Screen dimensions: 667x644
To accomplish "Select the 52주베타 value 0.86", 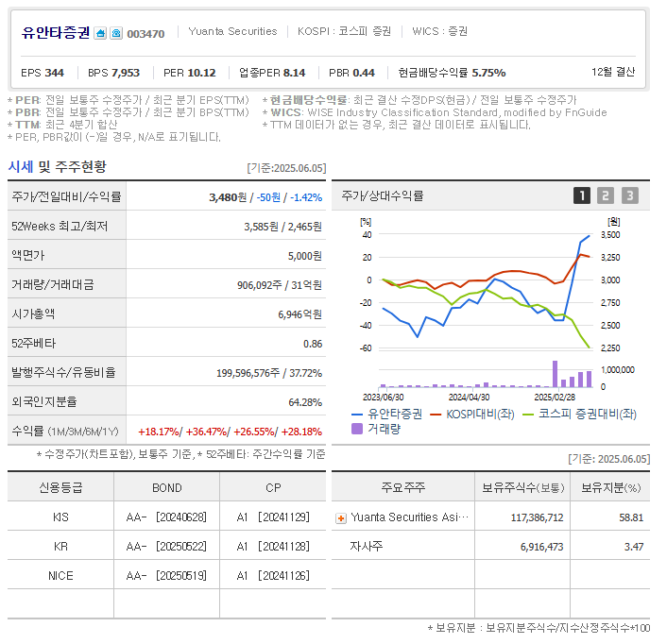I will click(x=313, y=344).
